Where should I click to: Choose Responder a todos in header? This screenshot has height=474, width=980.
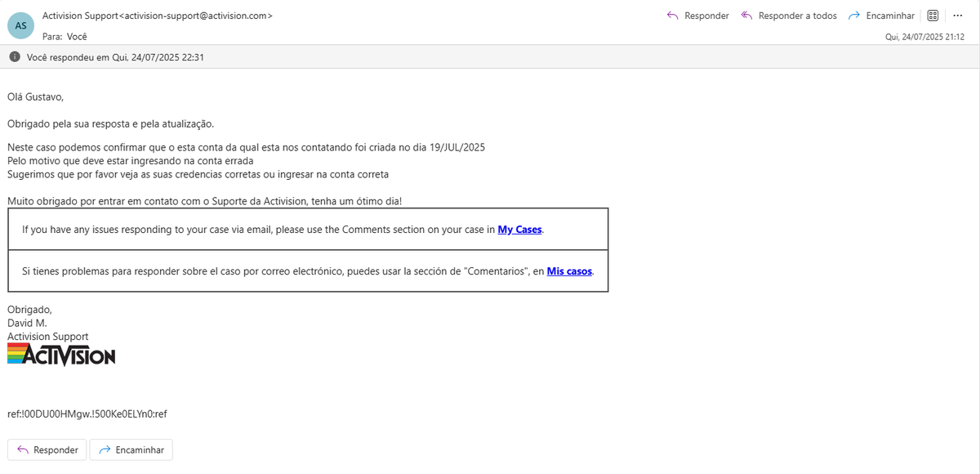coord(789,16)
